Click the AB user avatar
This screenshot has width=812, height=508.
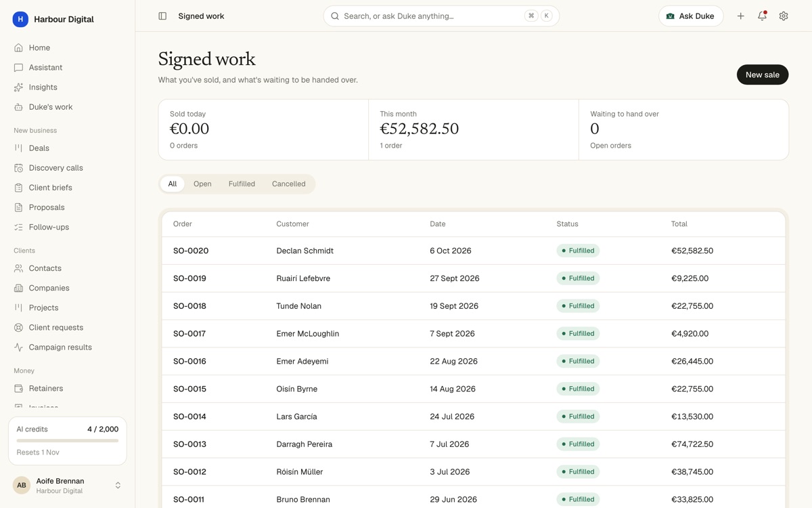22,485
